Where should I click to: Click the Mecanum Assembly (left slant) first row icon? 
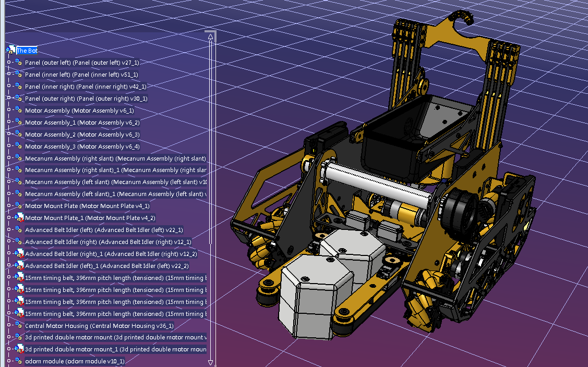coord(18,182)
